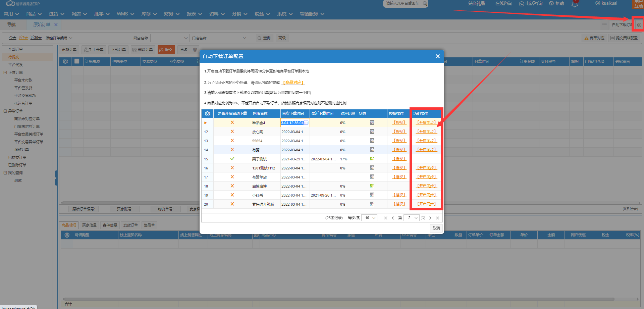Go to the next page of records
This screenshot has width=644, height=309.
[430, 218]
